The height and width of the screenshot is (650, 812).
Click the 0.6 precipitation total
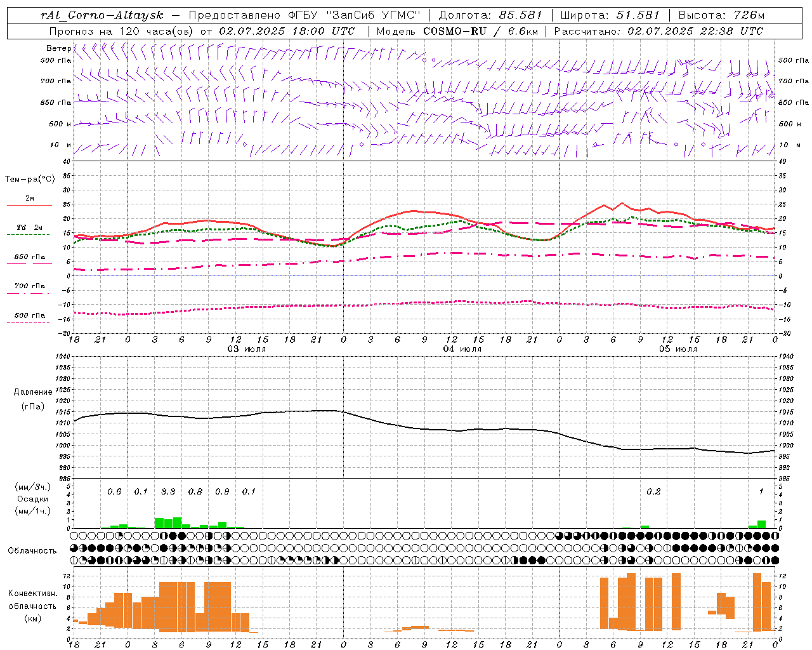pos(114,491)
